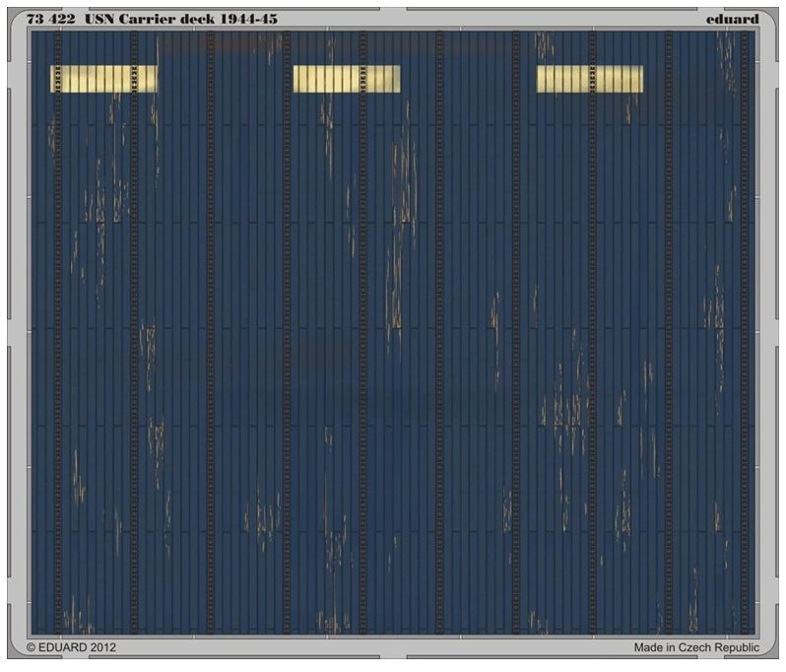Click the rightmost perforated tie-down strip
The image size is (786, 672).
click(x=745, y=335)
